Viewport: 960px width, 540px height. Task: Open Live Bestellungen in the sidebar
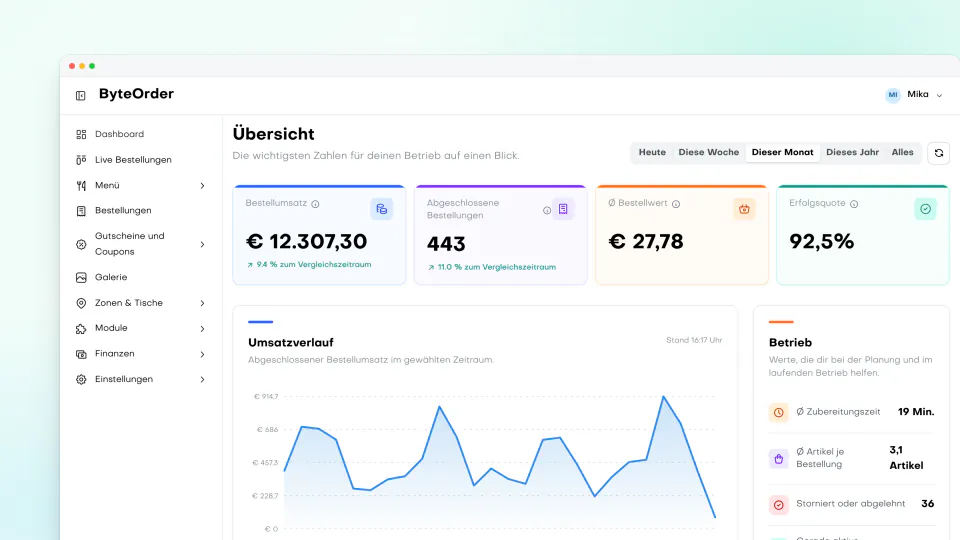click(133, 160)
